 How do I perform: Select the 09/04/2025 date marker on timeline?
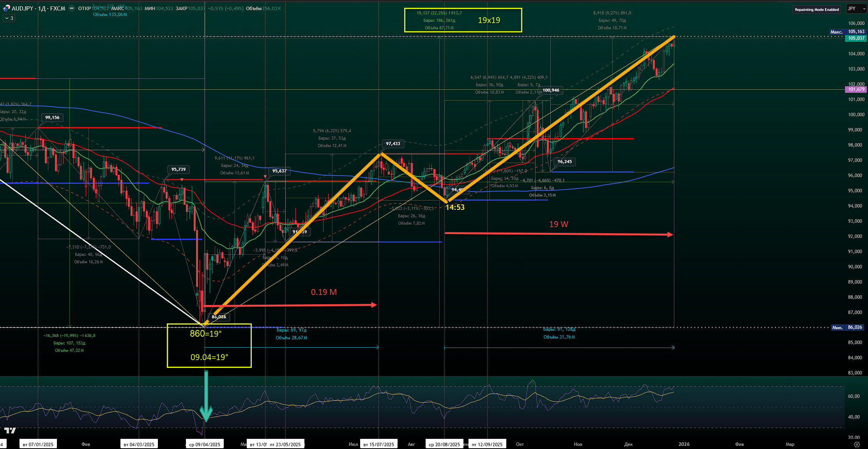click(x=204, y=444)
